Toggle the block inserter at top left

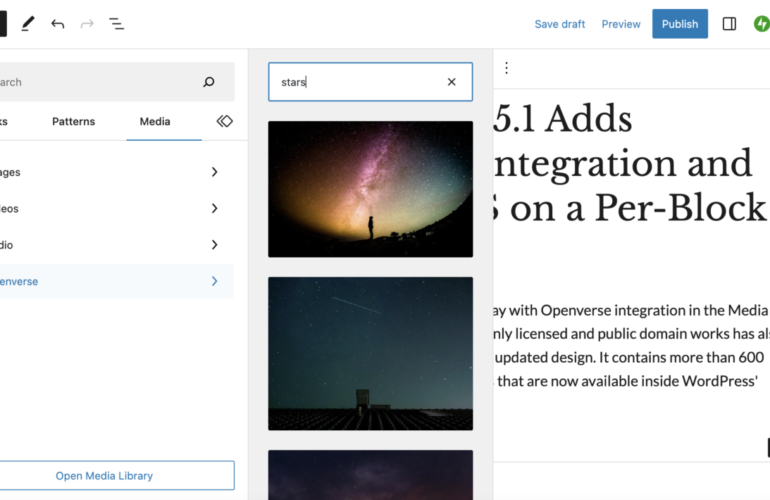(x=3, y=24)
